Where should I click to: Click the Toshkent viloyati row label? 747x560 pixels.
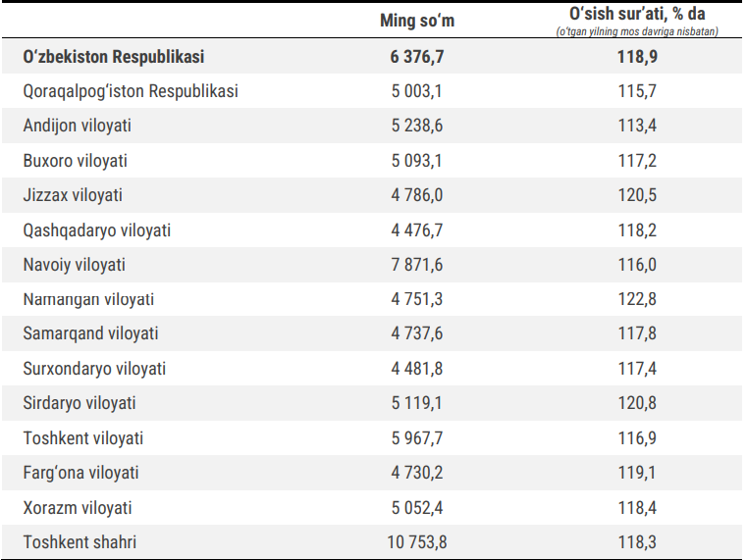pos(83,438)
